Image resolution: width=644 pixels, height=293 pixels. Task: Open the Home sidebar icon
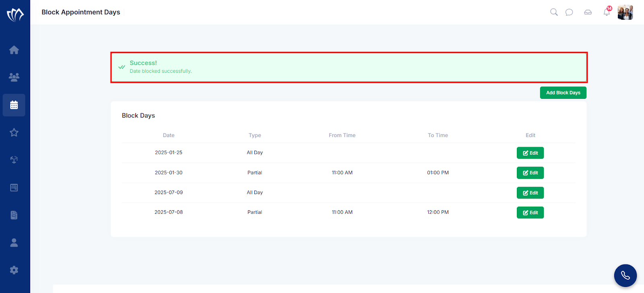pyautogui.click(x=14, y=50)
